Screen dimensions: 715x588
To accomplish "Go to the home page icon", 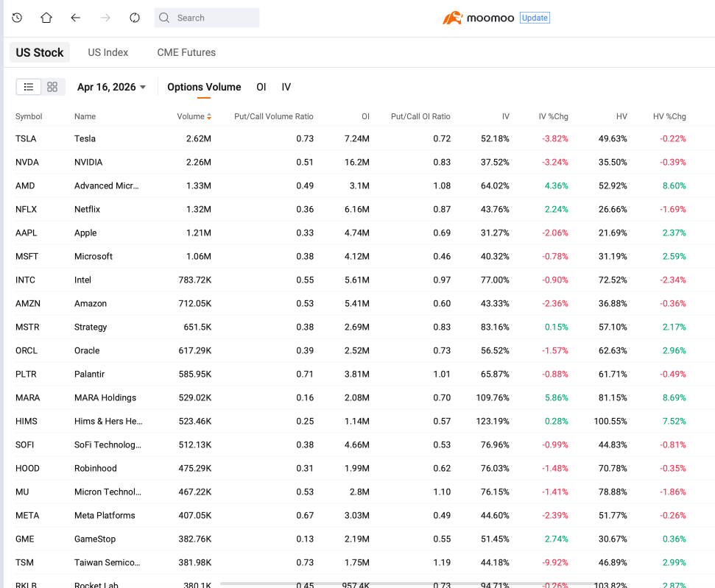I will coord(46,18).
